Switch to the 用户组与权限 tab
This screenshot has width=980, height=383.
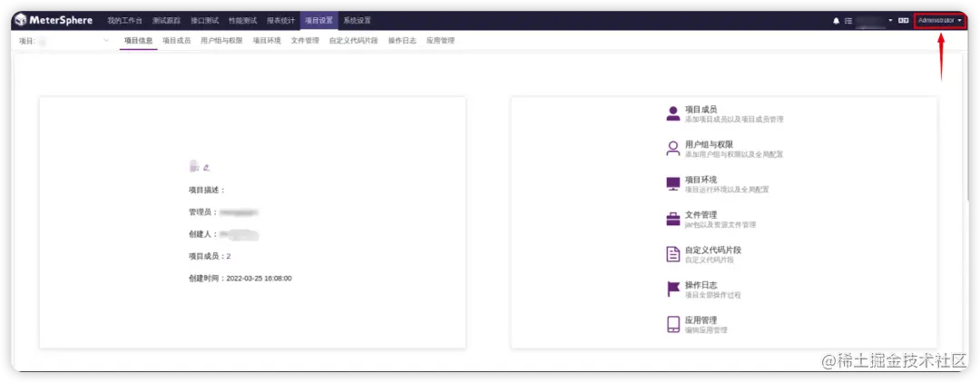(x=221, y=41)
